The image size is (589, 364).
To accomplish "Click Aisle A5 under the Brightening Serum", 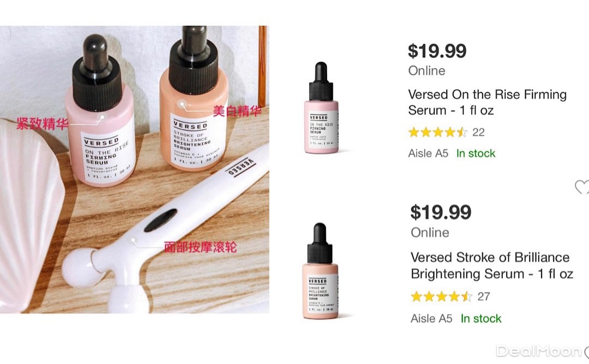I will click(x=431, y=319).
